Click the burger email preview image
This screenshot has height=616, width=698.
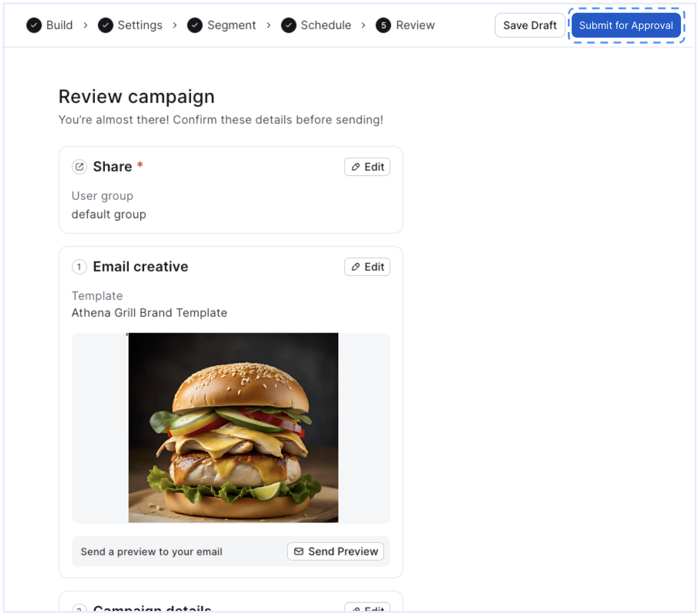(x=233, y=427)
